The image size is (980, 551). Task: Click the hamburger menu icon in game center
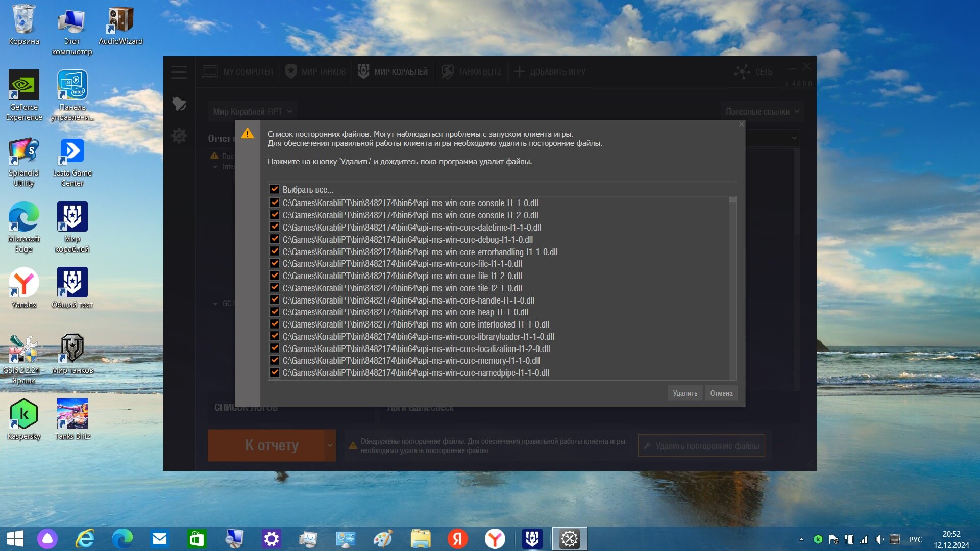click(179, 72)
